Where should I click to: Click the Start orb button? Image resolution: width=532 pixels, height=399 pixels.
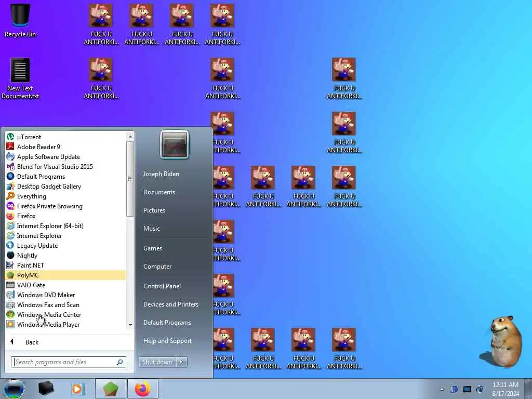click(14, 389)
